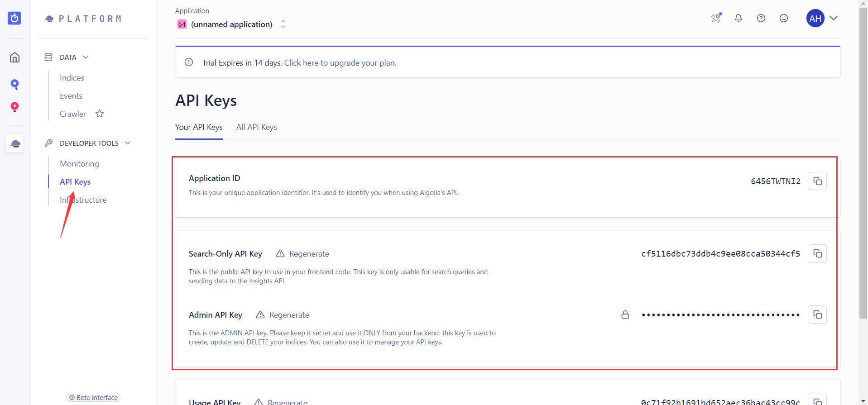868x405 pixels.
Task: Collapse the DATA section chevron
Action: pyautogui.click(x=86, y=57)
